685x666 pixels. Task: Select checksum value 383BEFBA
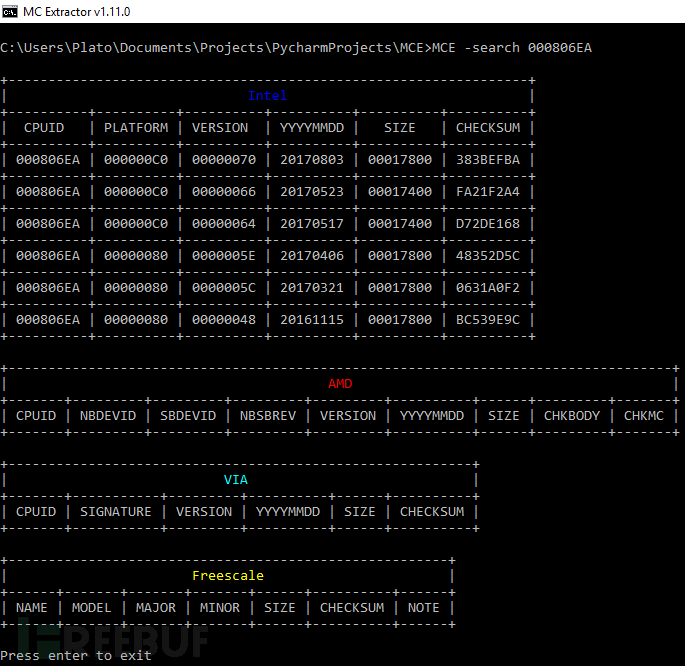pyautogui.click(x=488, y=160)
